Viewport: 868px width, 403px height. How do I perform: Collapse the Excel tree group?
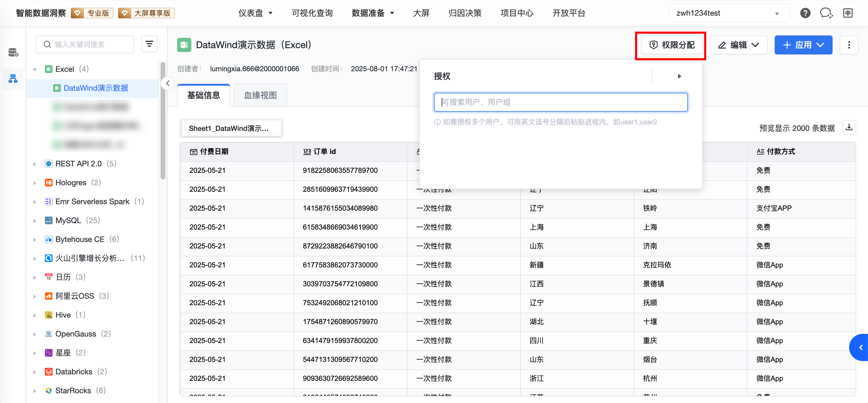(35, 69)
